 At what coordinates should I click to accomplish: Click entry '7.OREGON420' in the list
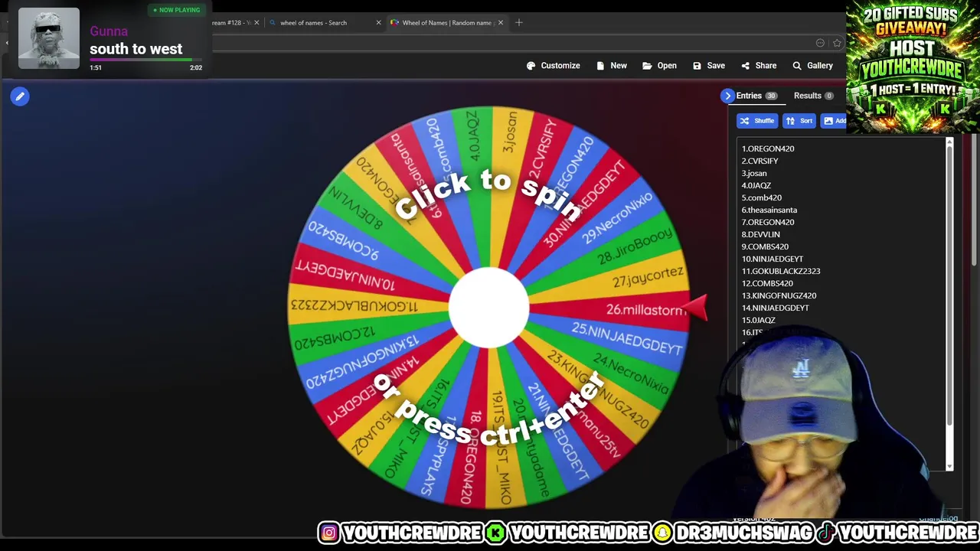pos(768,222)
